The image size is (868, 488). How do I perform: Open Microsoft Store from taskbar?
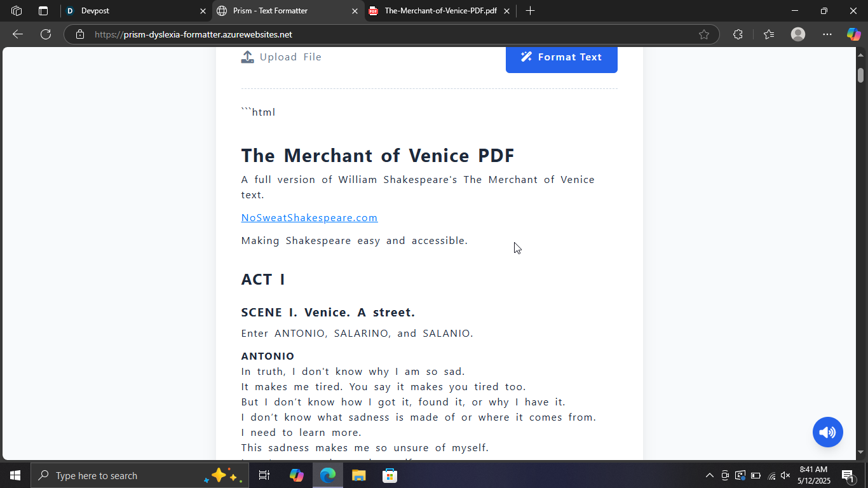pos(390,475)
